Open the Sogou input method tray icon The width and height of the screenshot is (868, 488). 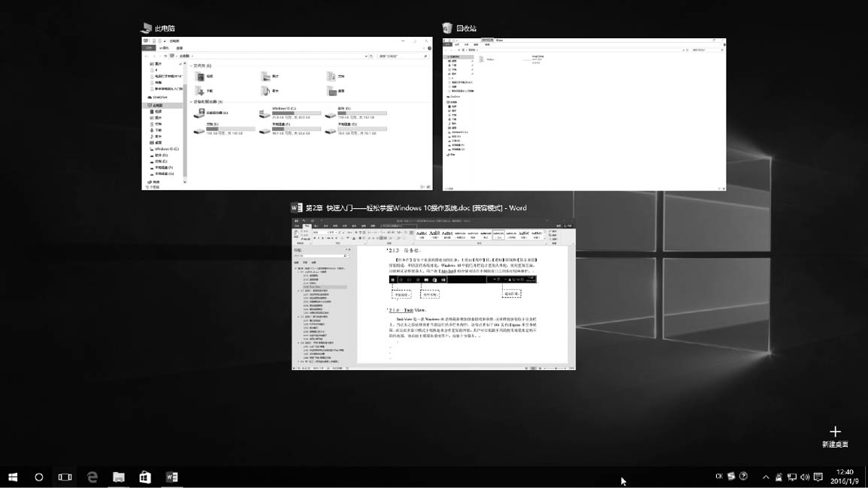(x=730, y=477)
